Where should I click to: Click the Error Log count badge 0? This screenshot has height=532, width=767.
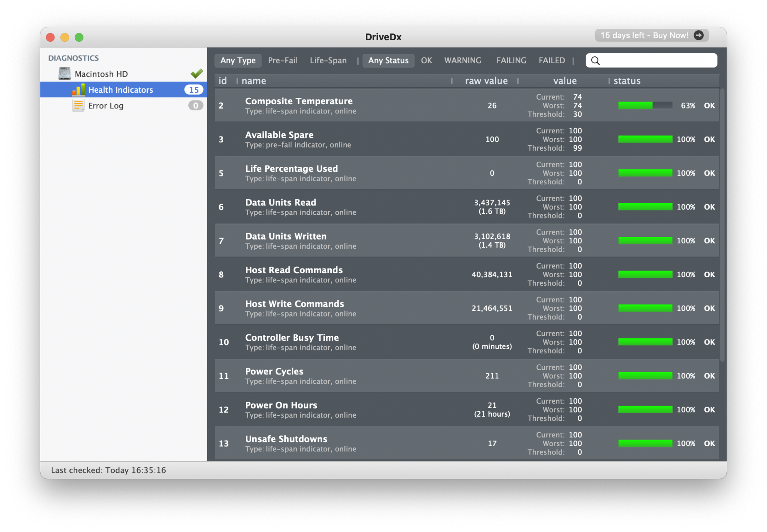[x=196, y=105]
